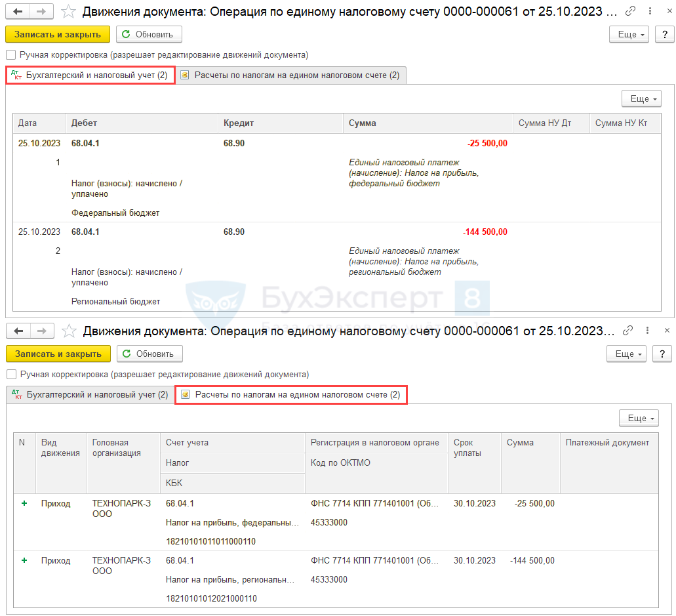Click the forward arrow in the lower window

click(x=41, y=331)
